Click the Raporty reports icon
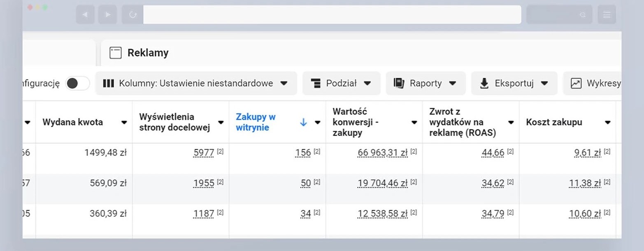The width and height of the screenshot is (644, 251). 399,83
